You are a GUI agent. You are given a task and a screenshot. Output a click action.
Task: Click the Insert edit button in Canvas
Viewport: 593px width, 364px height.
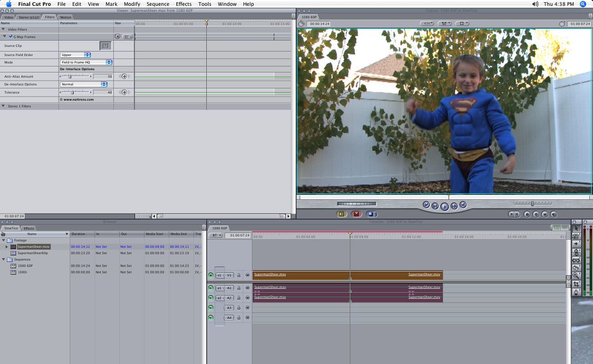342,214
